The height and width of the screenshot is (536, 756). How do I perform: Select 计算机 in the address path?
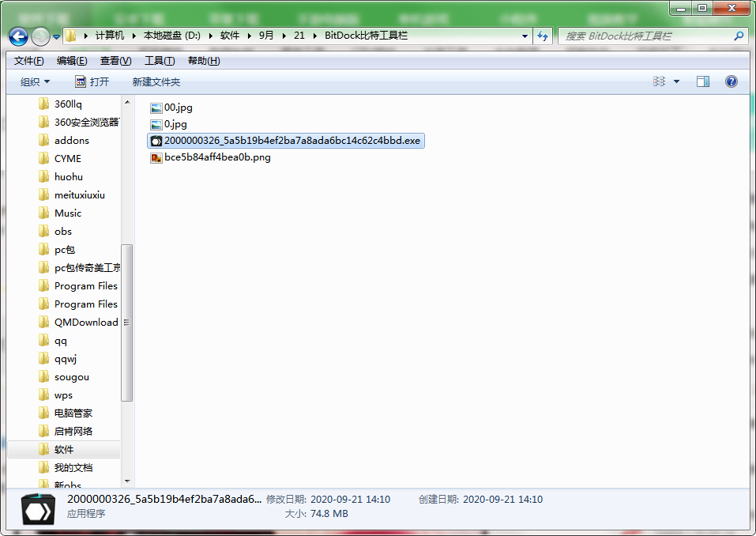coord(110,36)
